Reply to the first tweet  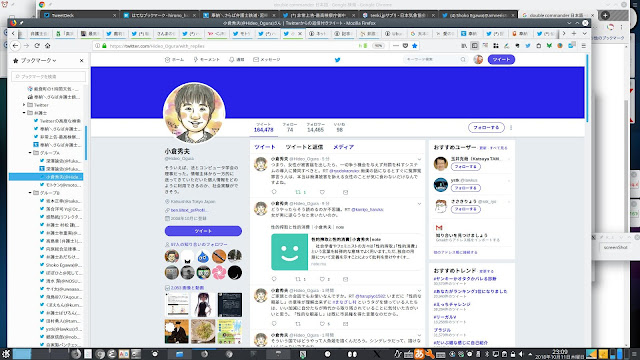[x=274, y=192]
